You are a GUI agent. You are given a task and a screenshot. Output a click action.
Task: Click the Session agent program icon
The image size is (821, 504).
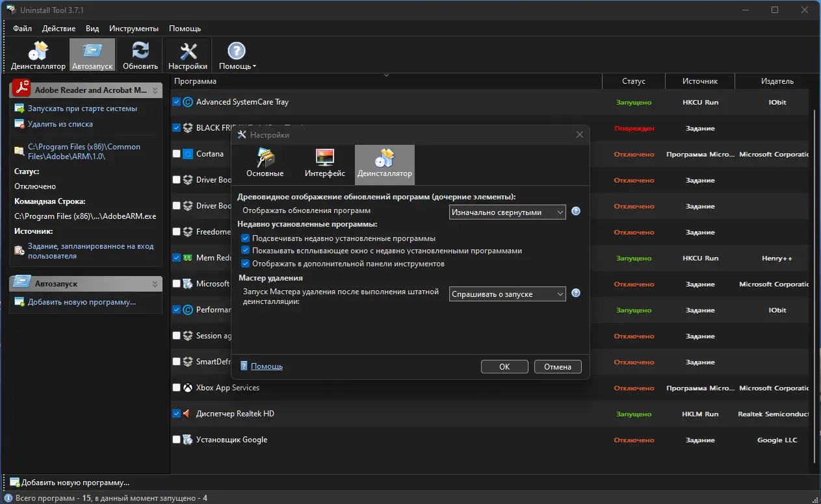(188, 336)
